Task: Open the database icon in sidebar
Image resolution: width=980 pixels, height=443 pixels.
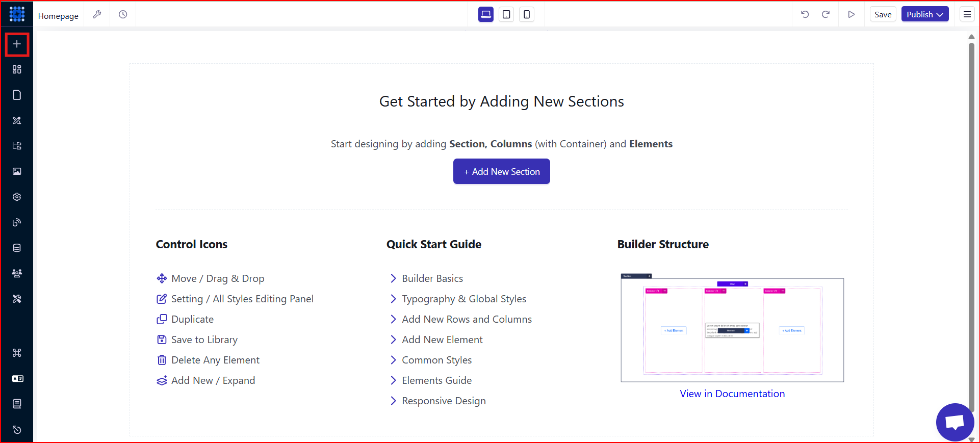Action: (17, 248)
